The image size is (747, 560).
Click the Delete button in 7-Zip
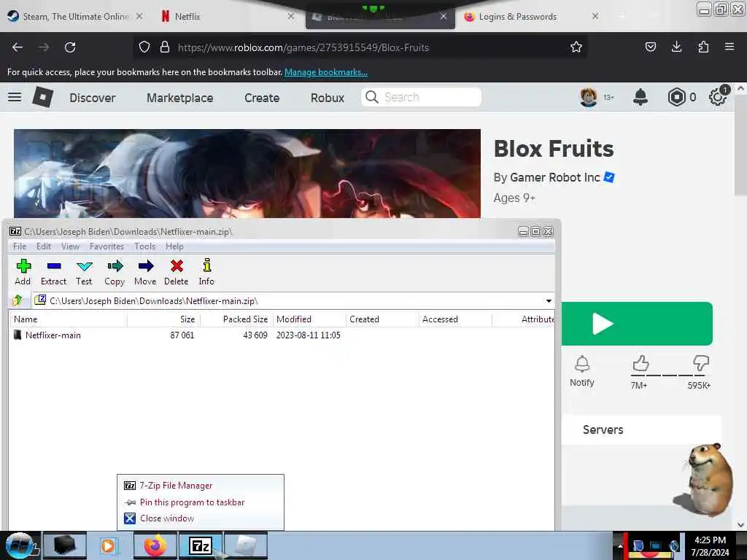tap(177, 273)
